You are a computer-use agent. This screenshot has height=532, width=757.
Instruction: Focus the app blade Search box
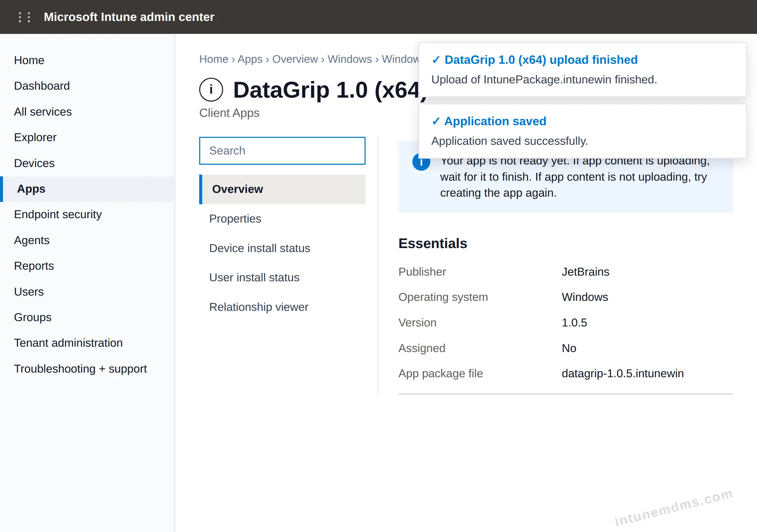click(282, 150)
